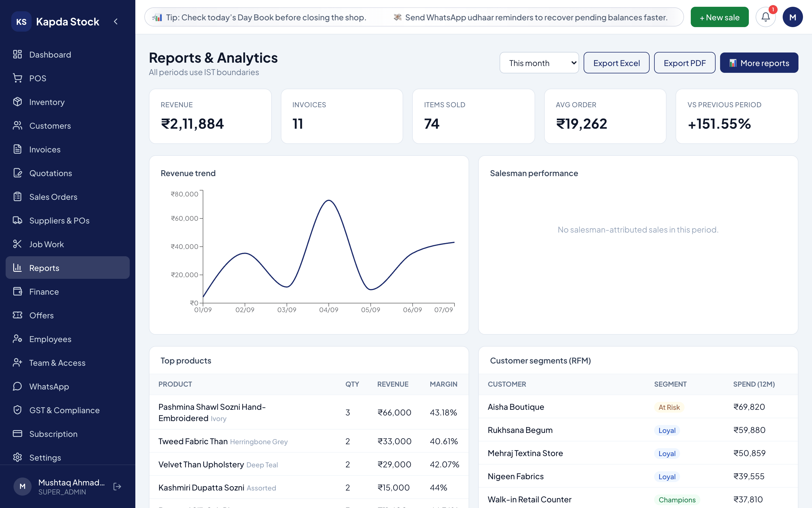Click the Offers ticket icon
The height and width of the screenshot is (508, 812).
(17, 315)
